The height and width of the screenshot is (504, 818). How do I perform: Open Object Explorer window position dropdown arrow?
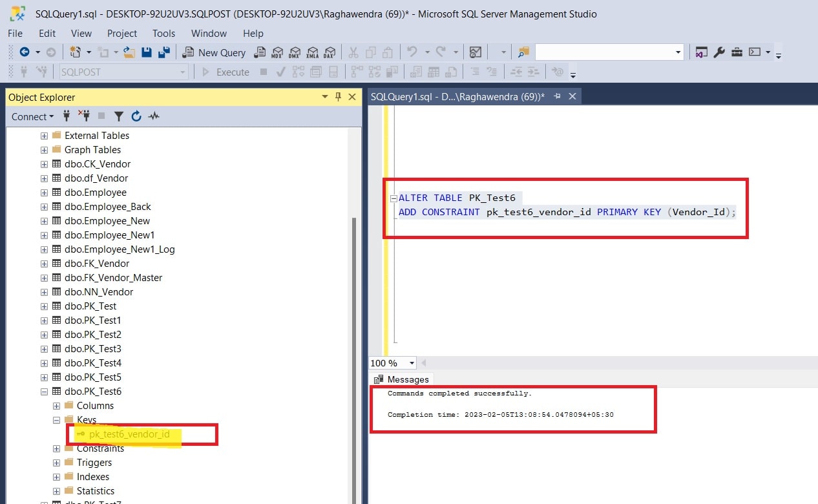point(325,97)
